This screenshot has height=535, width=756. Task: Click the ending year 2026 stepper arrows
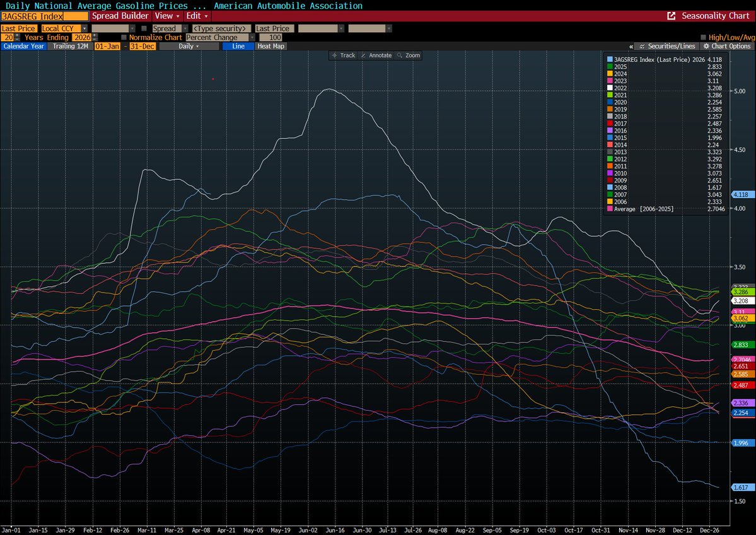tap(94, 37)
